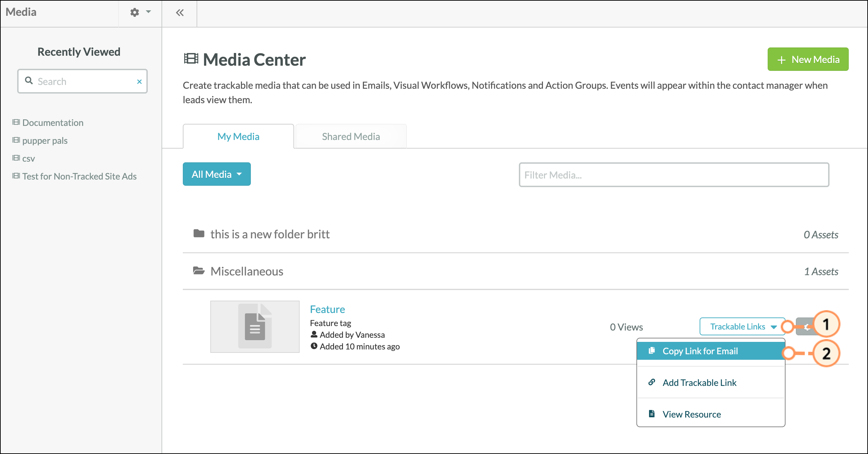
Task: Open the Media settings gear menu
Action: click(140, 12)
